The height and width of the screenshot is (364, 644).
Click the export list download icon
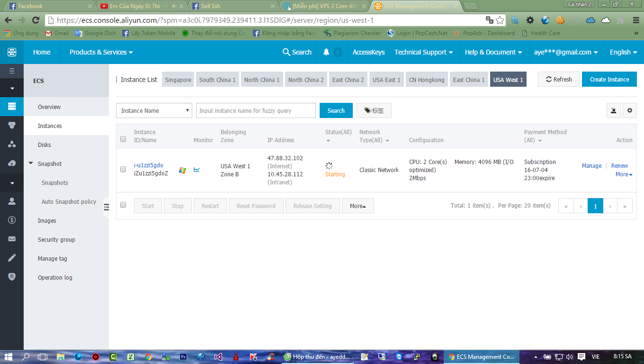(613, 110)
